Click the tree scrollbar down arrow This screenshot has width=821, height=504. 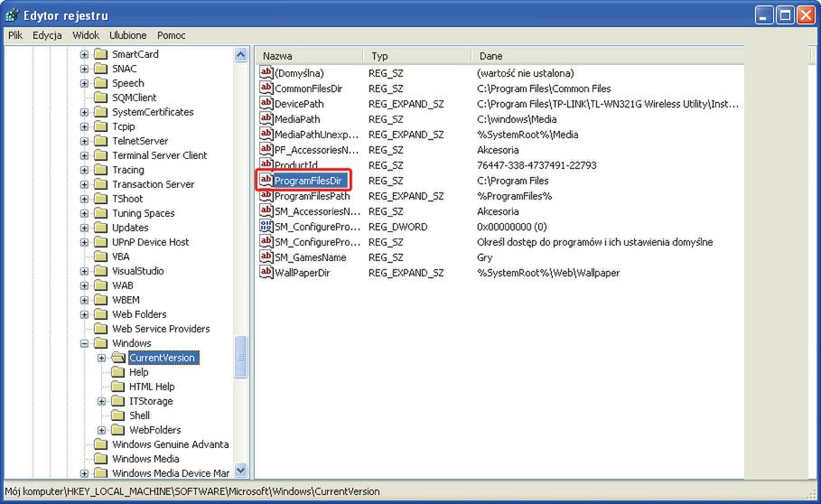241,471
